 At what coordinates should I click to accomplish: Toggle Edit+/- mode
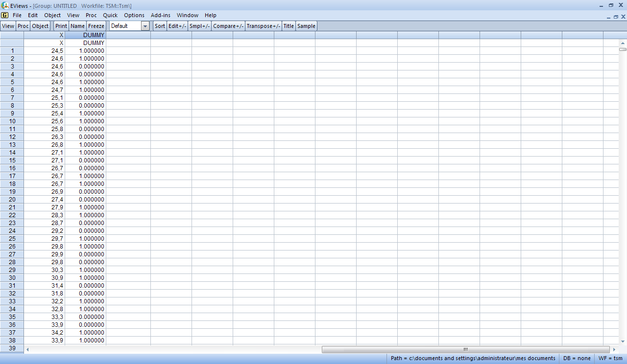pyautogui.click(x=177, y=26)
